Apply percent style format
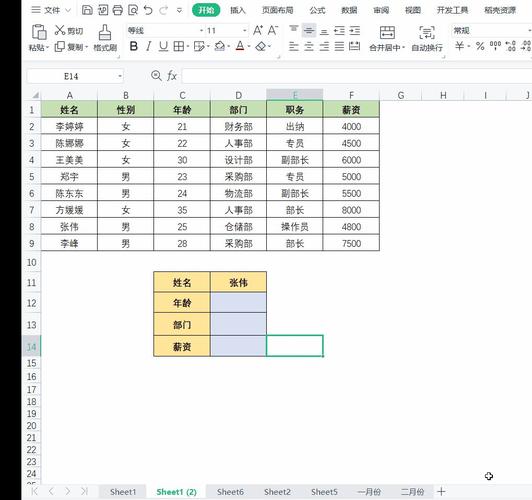The image size is (532, 500). [480, 46]
